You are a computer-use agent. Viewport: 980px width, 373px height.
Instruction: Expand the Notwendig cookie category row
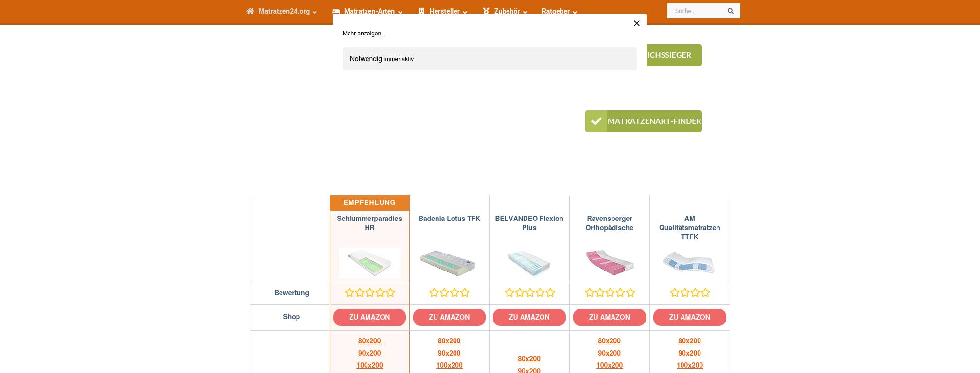click(489, 59)
